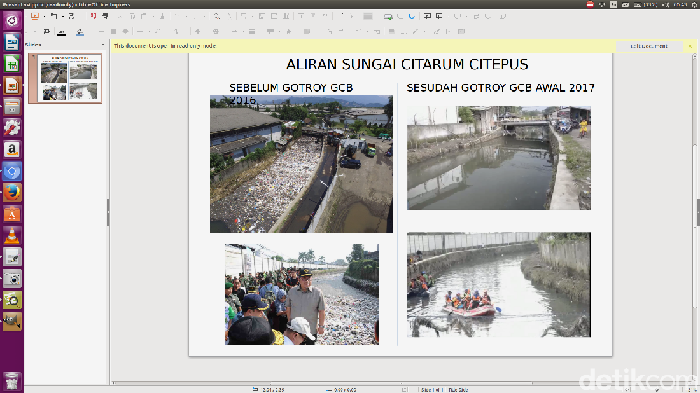This screenshot has height=393, width=700.
Task: Click the Find and Replace magnifier icon
Action: tap(217, 17)
